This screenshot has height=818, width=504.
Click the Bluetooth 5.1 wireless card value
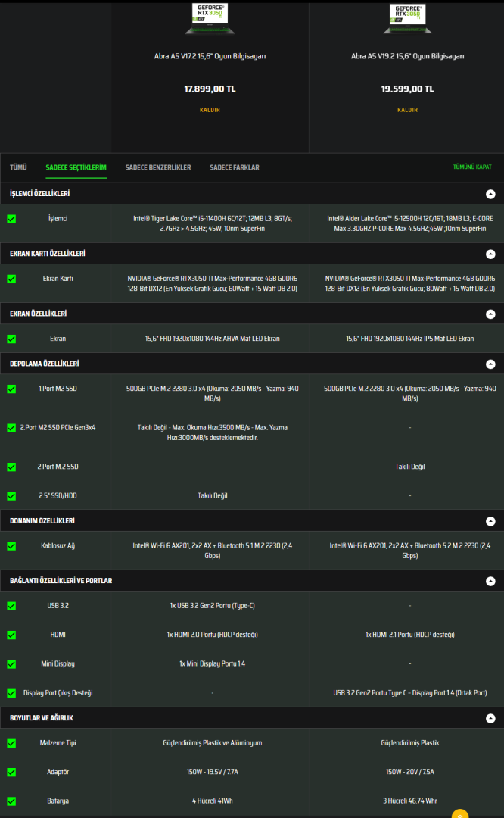(213, 551)
